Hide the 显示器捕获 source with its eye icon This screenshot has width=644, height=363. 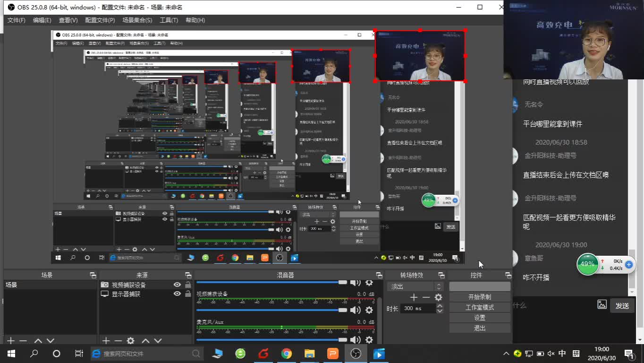point(177,294)
